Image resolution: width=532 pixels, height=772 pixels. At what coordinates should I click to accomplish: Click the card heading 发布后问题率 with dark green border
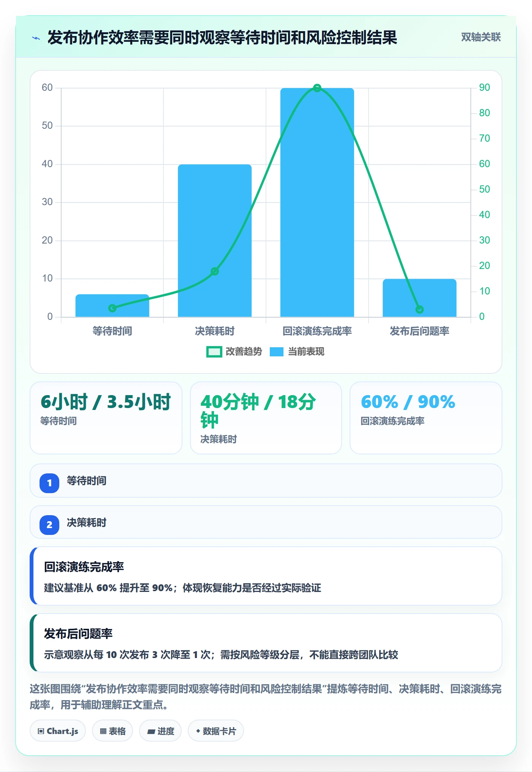tap(78, 634)
